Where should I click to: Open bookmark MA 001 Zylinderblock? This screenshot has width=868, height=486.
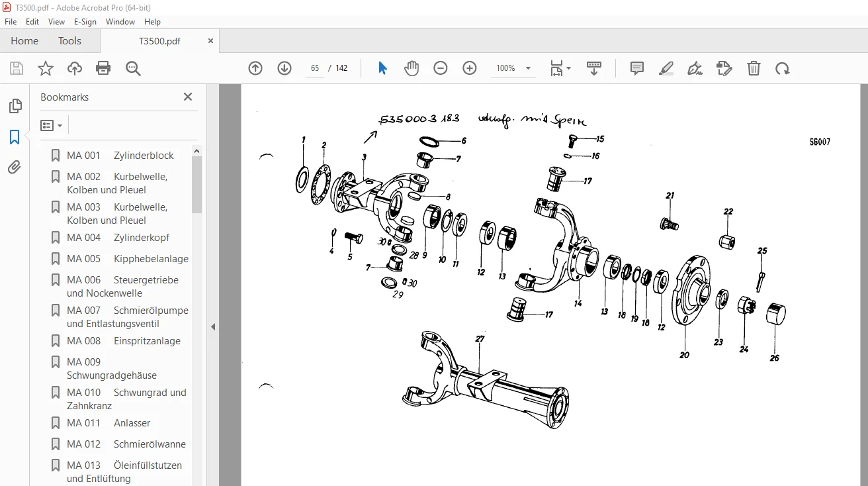pyautogui.click(x=120, y=156)
